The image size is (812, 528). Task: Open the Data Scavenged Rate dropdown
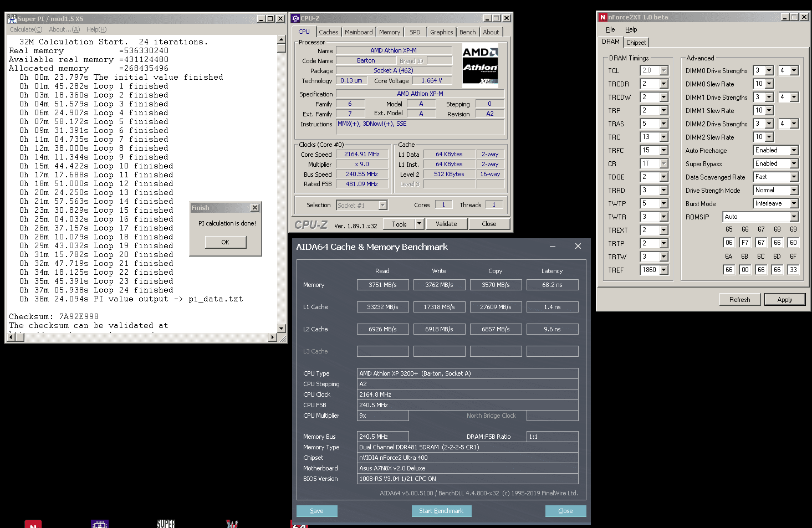pos(794,177)
